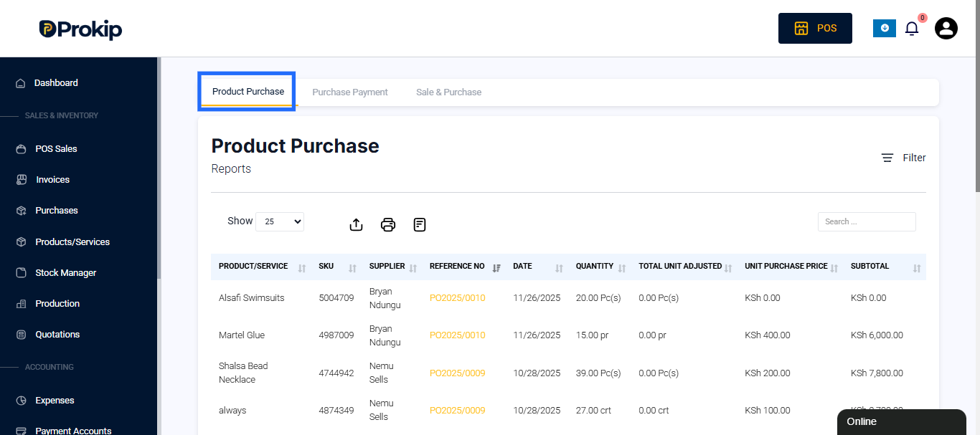The image size is (980, 435).
Task: Click SKU value 4744942
Action: 336,373
